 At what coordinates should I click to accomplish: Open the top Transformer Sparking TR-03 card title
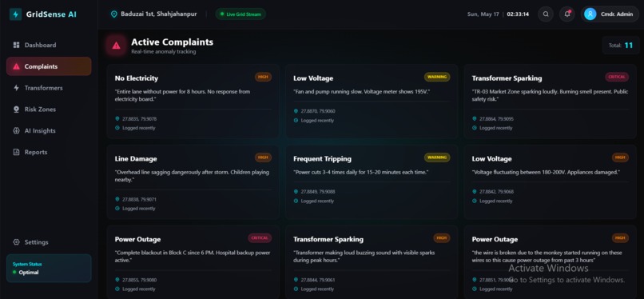coord(507,78)
